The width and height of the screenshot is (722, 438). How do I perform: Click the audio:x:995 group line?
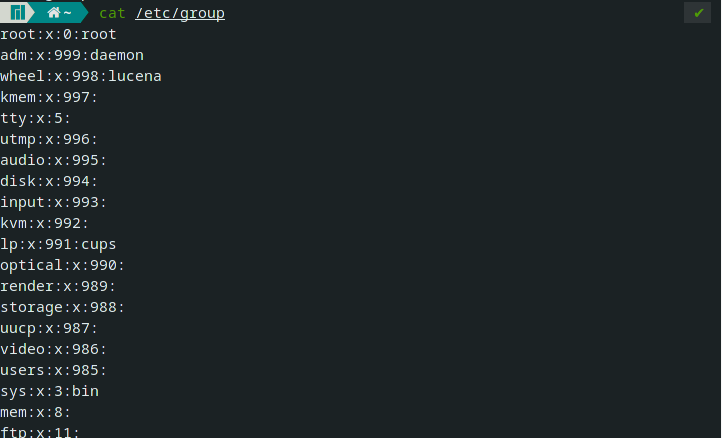(53, 160)
